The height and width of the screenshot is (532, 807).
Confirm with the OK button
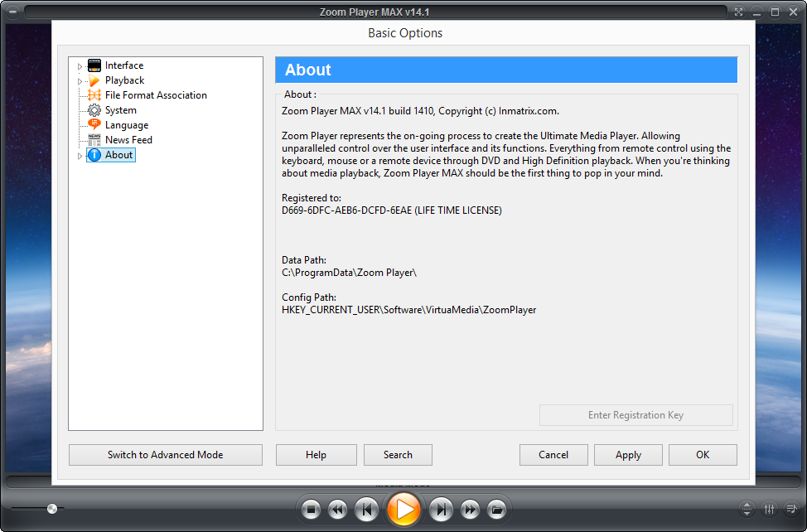click(703, 455)
